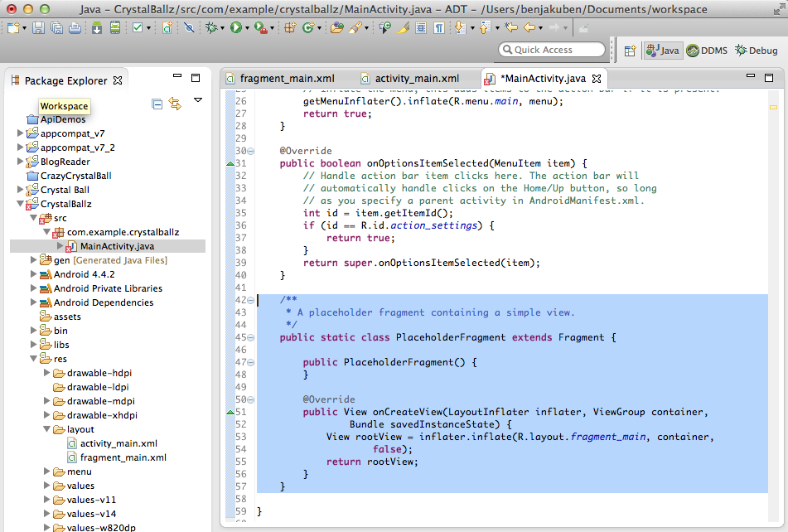Image resolution: width=788 pixels, height=532 pixels.
Task: Open Package Explorer view menu triangle
Action: (198, 100)
